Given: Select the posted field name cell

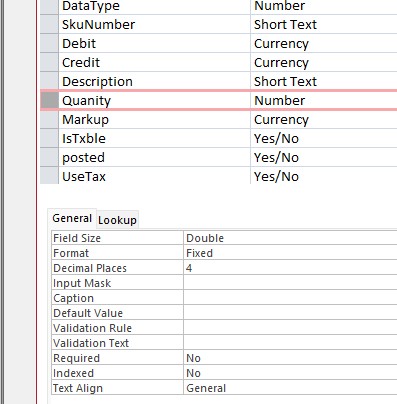Looking at the screenshot, I should (x=154, y=157).
